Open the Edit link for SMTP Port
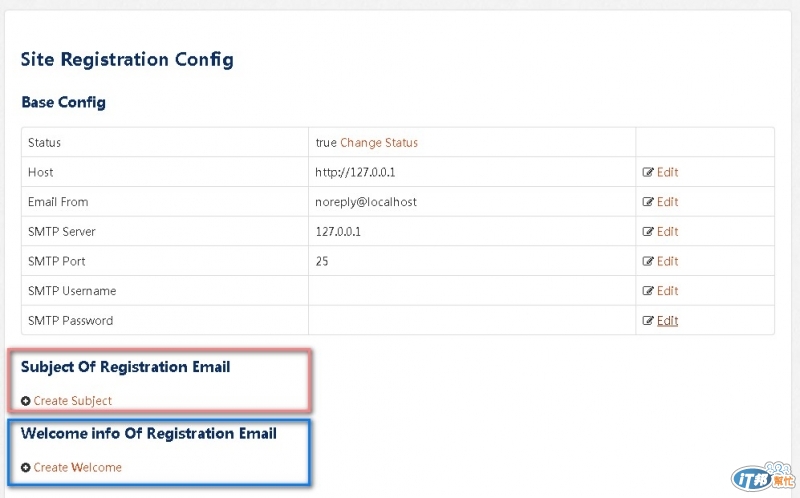This screenshot has height=498, width=800. pyautogui.click(x=667, y=261)
